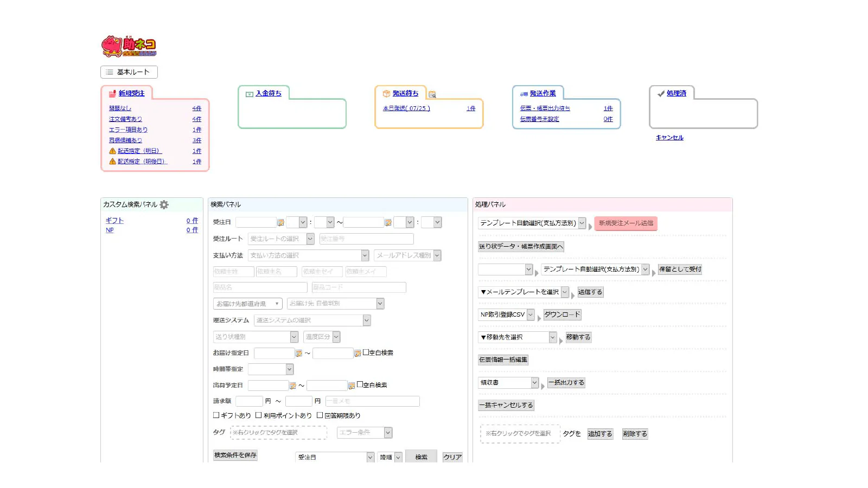868x488 pixels.
Task: Open calendar picker for 受注日 start date
Action: (280, 222)
